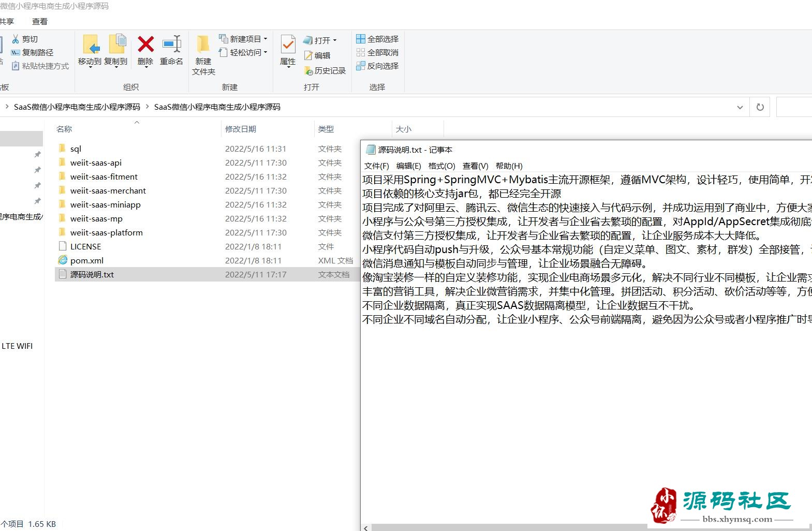Click the Copy path (复制路径) icon

[x=16, y=52]
